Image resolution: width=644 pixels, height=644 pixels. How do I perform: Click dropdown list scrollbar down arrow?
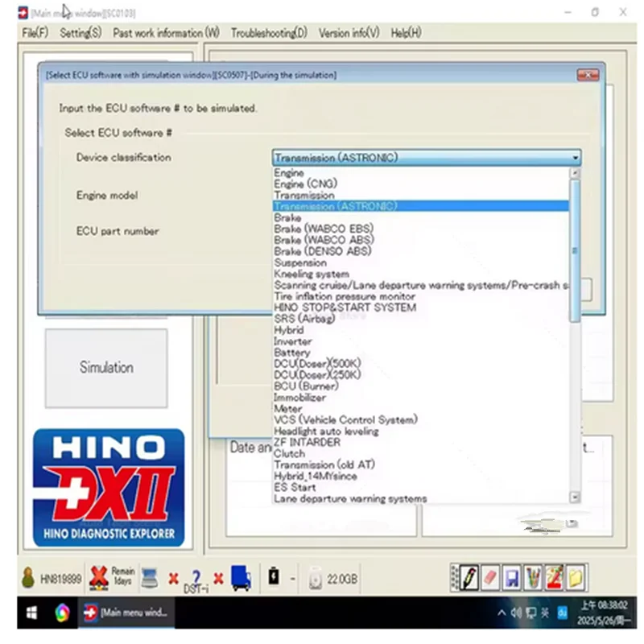[575, 497]
